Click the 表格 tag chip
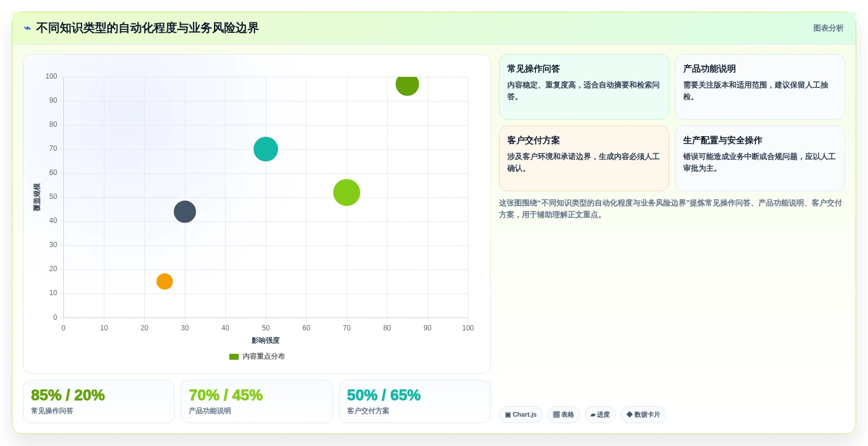The height and width of the screenshot is (446, 868). point(564,414)
